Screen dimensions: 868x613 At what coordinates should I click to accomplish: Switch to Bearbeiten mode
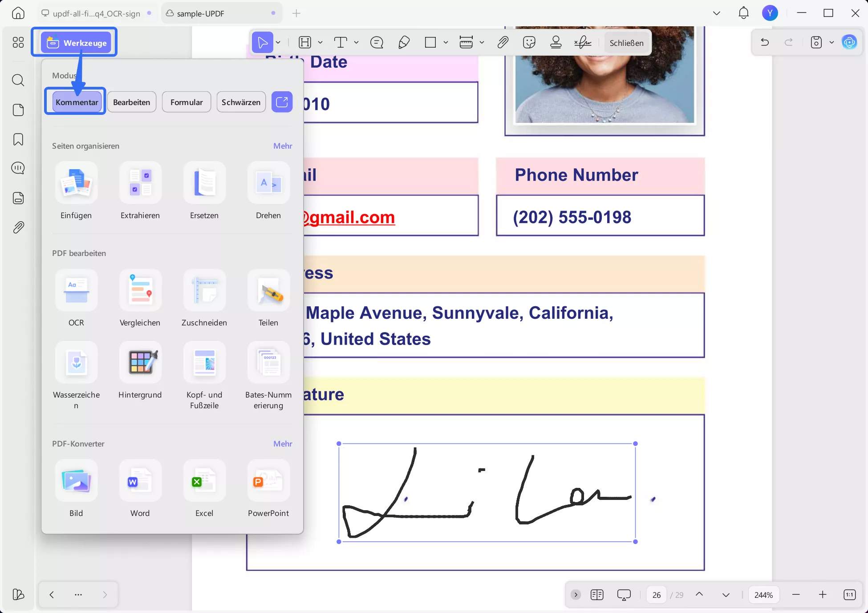[x=132, y=102]
